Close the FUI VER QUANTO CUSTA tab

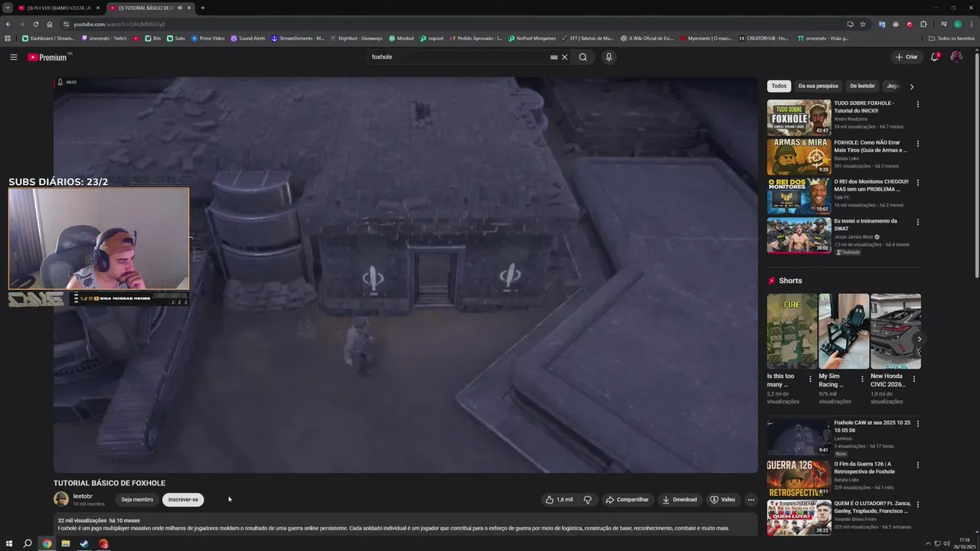(x=98, y=8)
